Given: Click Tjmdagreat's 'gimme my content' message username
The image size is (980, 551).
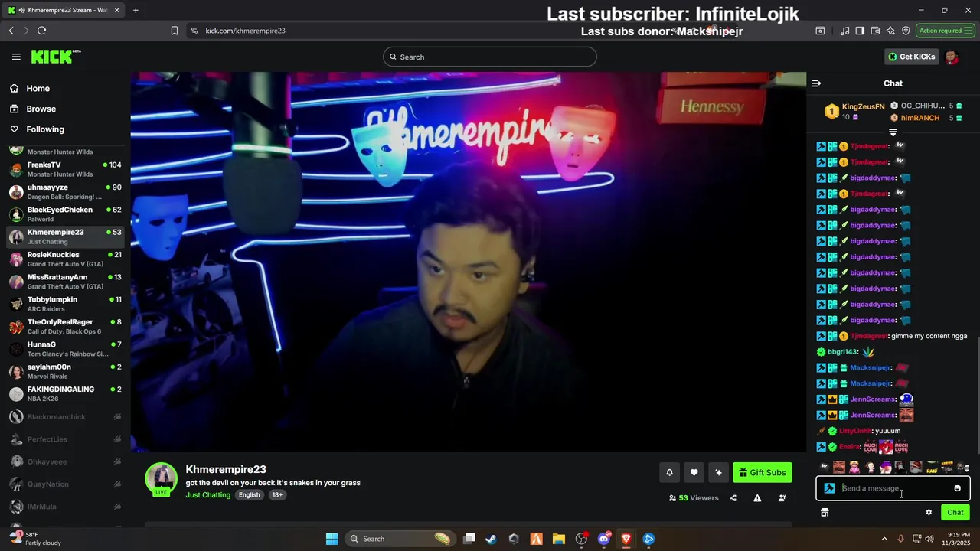Looking at the screenshot, I should (x=869, y=336).
